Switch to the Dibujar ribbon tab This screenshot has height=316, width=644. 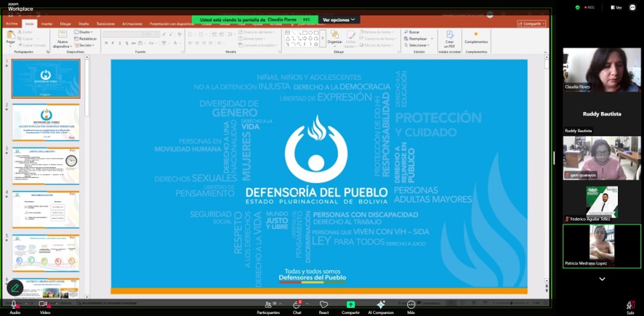coord(65,24)
